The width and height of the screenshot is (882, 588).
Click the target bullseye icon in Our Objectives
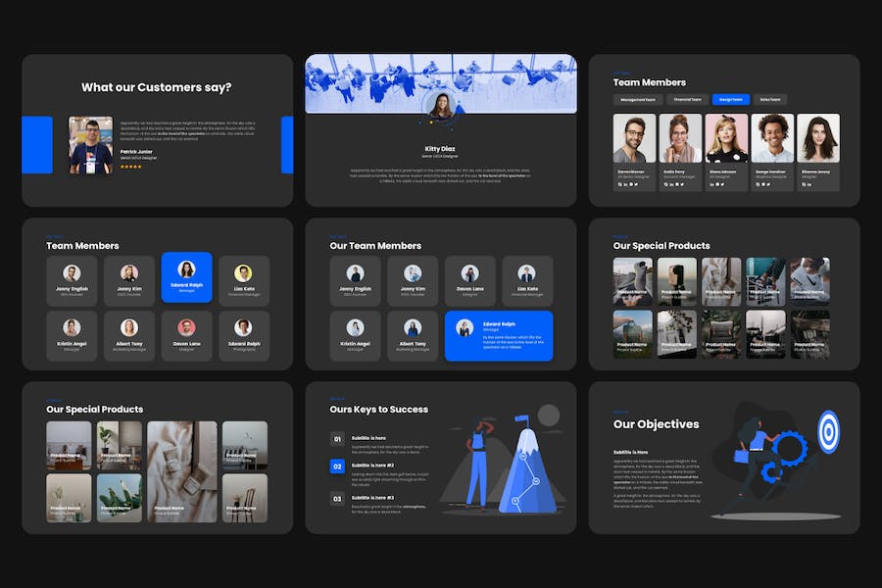click(x=828, y=431)
